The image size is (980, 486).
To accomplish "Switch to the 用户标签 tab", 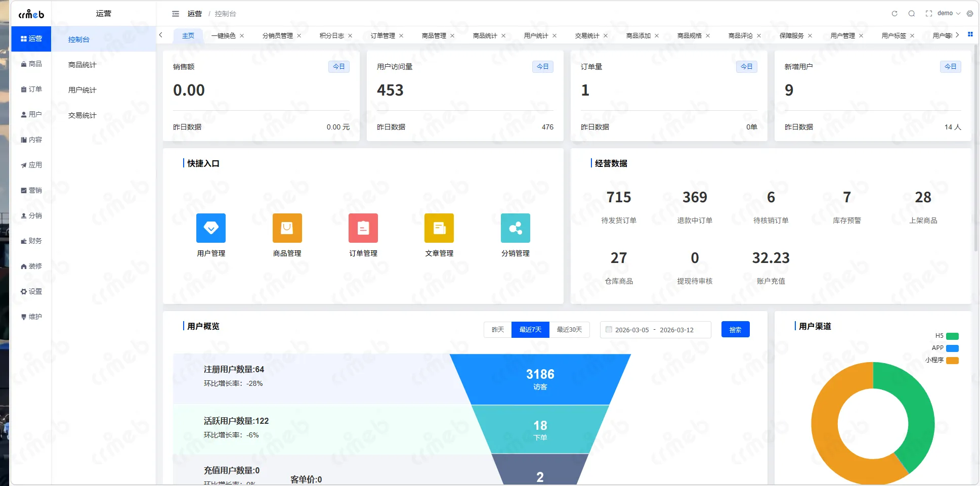I will tap(893, 35).
